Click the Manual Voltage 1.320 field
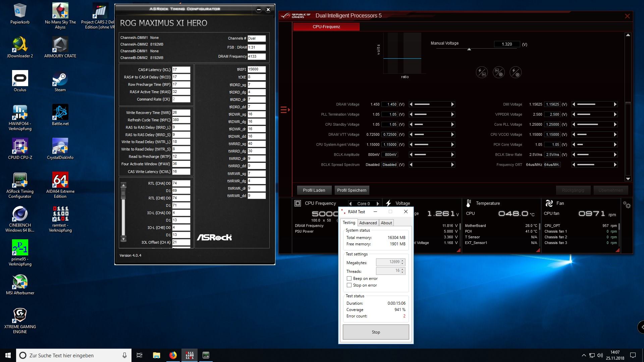 coord(507,44)
